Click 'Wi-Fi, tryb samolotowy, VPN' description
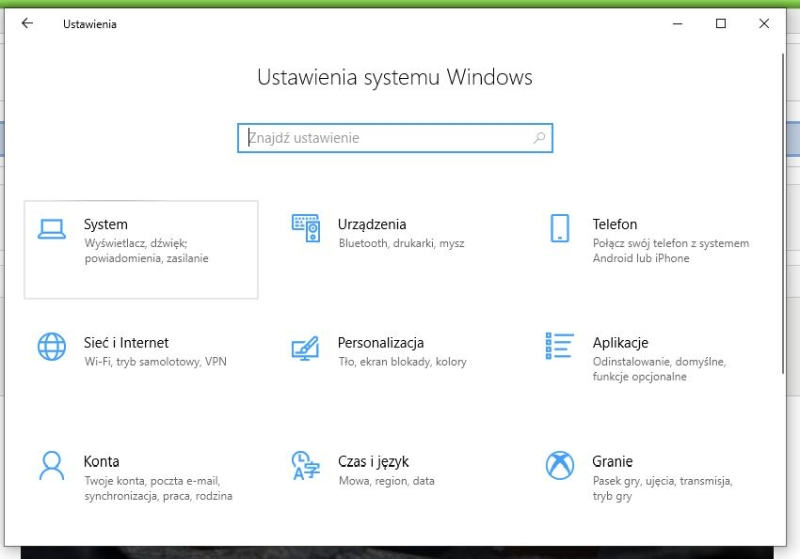 tap(156, 362)
